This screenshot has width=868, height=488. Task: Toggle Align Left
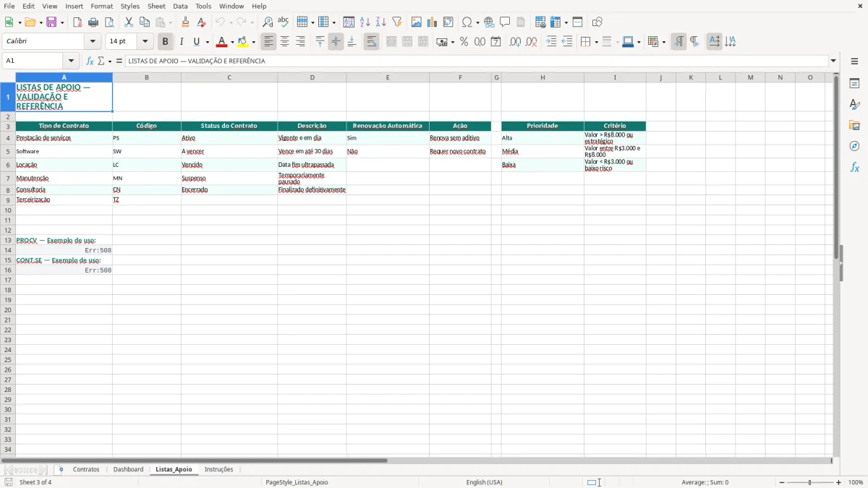268,42
